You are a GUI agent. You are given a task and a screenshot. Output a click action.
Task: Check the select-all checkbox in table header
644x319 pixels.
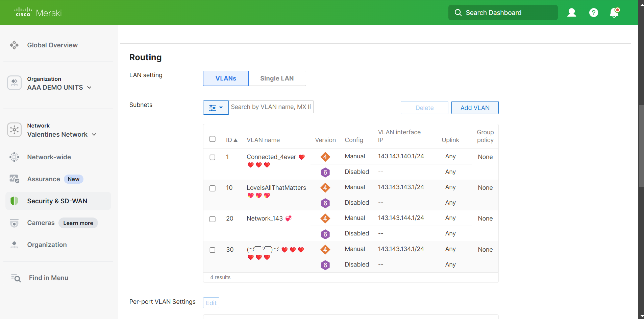click(x=213, y=139)
